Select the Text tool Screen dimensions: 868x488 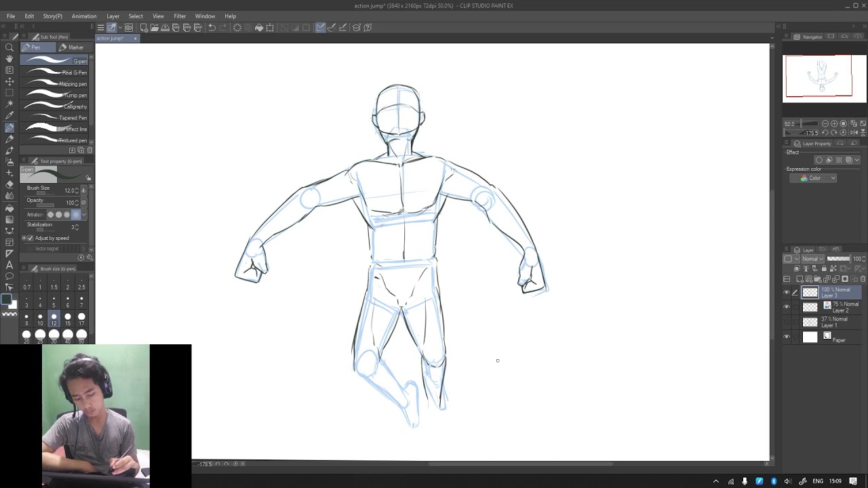(9, 265)
